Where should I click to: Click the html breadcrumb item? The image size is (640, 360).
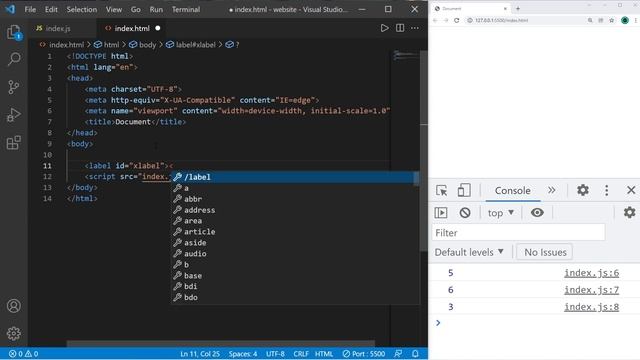pyautogui.click(x=106, y=45)
